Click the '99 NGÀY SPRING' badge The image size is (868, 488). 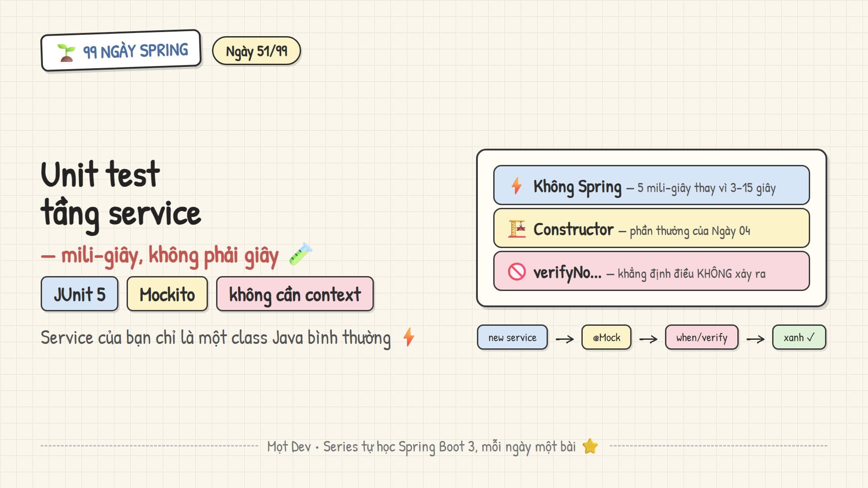click(121, 51)
